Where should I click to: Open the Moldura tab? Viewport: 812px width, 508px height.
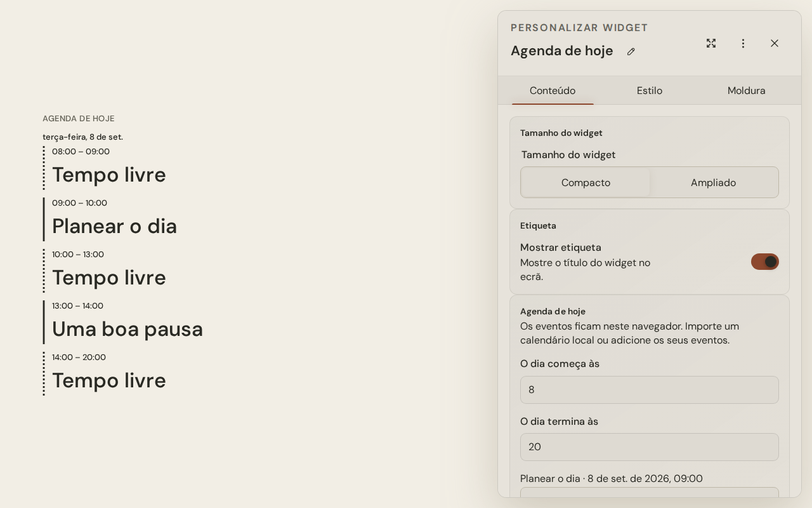tap(747, 91)
